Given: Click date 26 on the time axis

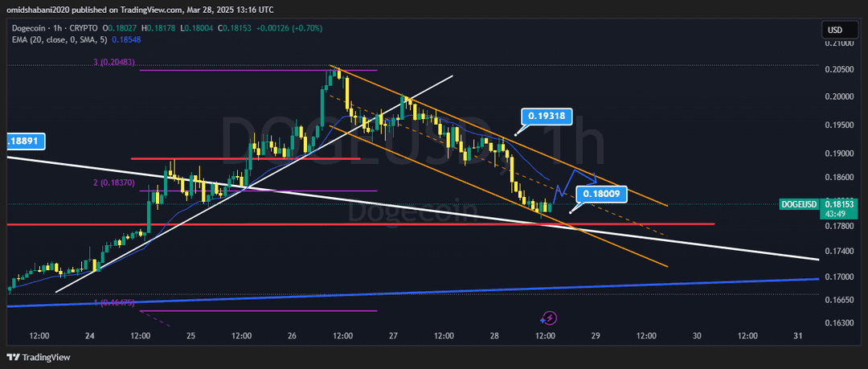Looking at the screenshot, I should pos(293,336).
